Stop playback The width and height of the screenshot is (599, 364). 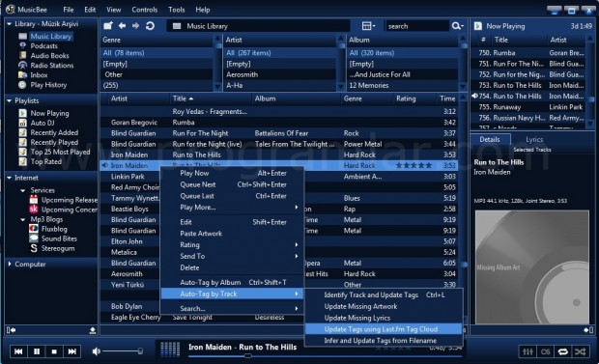coord(54,351)
